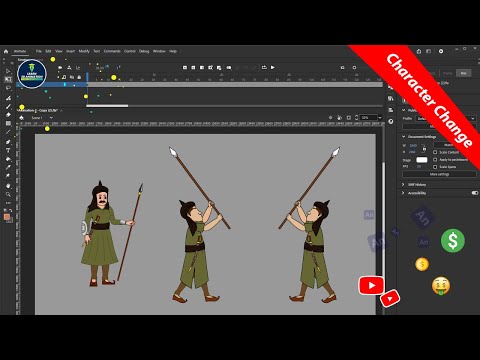
Task: Click the library panel icon in side dock
Action: coord(391,99)
